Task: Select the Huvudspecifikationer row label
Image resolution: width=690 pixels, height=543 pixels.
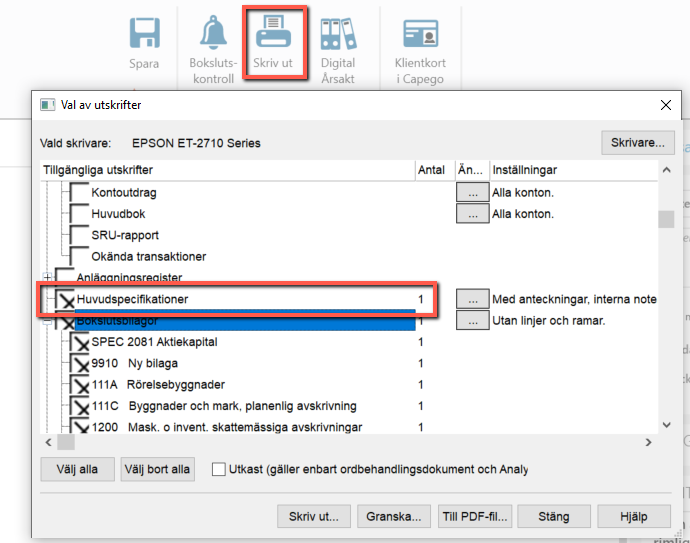Action: (x=132, y=299)
